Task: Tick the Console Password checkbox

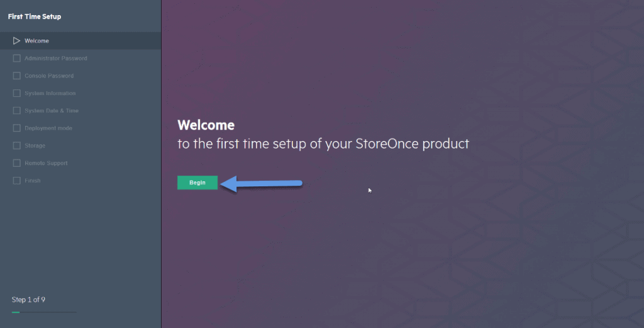Action: (17, 76)
